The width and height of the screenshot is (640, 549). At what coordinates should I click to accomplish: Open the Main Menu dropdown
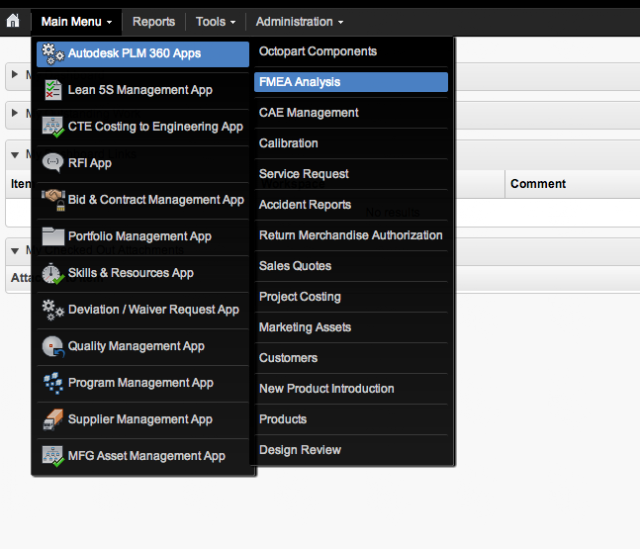point(76,22)
